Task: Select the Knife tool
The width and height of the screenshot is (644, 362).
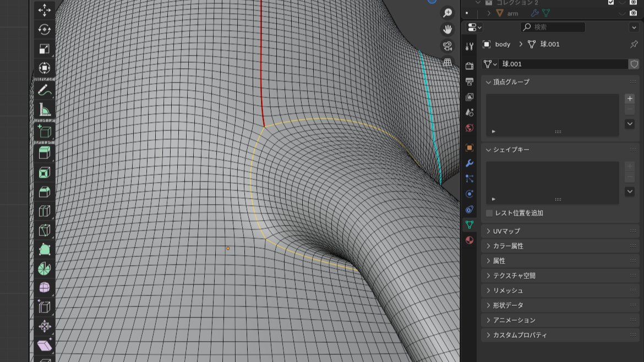Action: pos(45,231)
